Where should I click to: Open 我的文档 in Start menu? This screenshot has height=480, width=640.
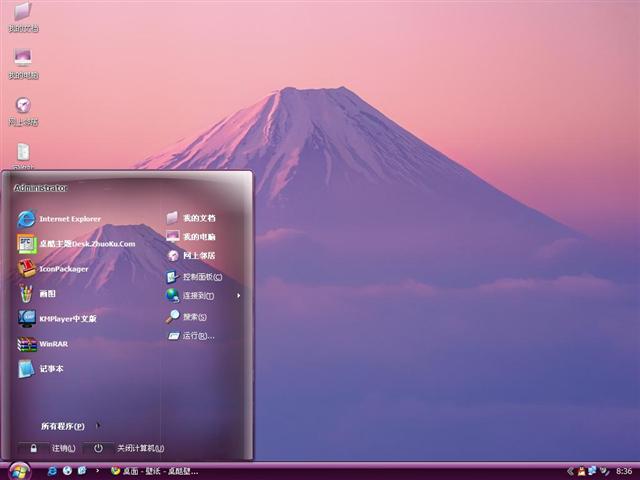191,218
